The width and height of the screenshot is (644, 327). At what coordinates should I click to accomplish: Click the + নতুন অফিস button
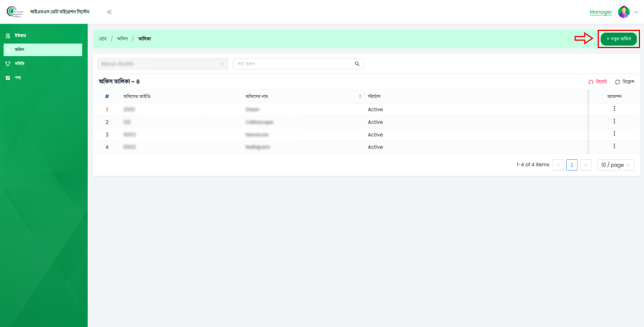click(x=618, y=38)
